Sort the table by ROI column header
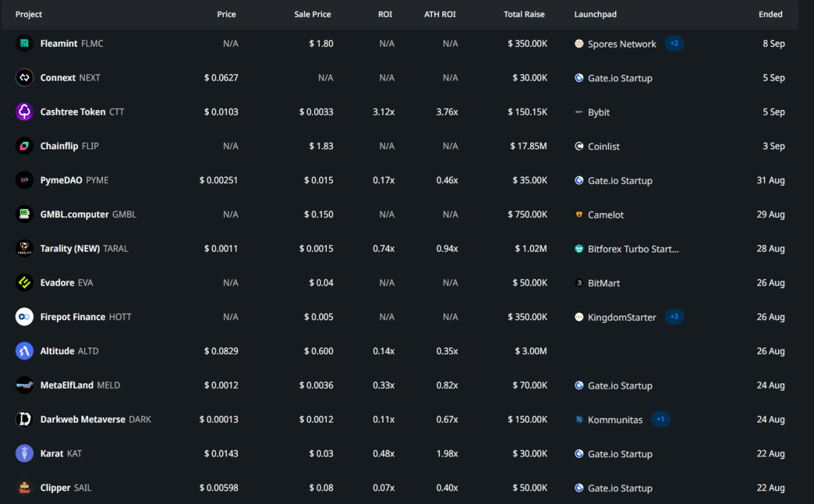Image resolution: width=814 pixels, height=504 pixels. pyautogui.click(x=385, y=14)
